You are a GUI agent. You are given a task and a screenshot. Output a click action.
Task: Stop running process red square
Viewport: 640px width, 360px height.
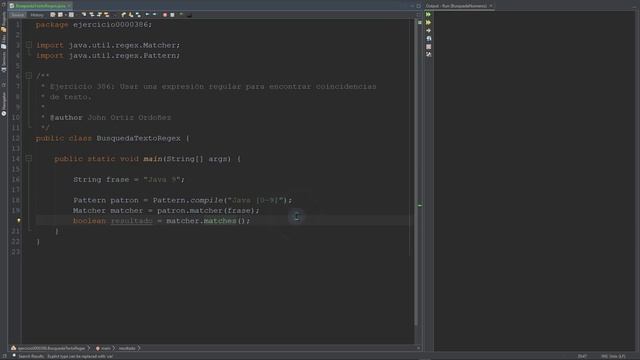pos(428,47)
